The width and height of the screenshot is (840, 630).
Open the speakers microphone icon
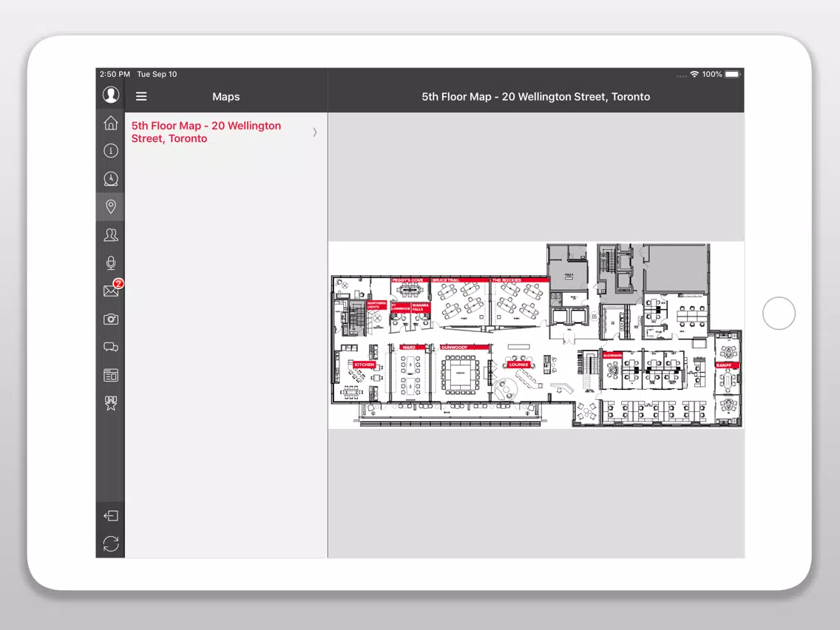(111, 262)
